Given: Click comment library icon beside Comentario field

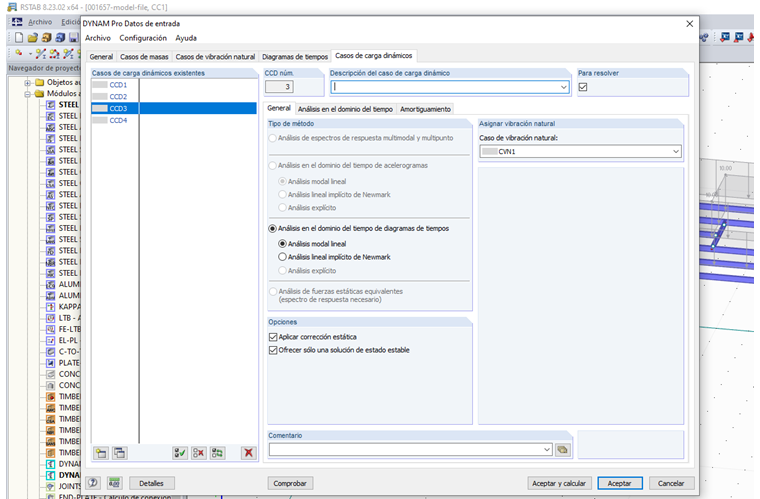Looking at the screenshot, I should click(562, 450).
